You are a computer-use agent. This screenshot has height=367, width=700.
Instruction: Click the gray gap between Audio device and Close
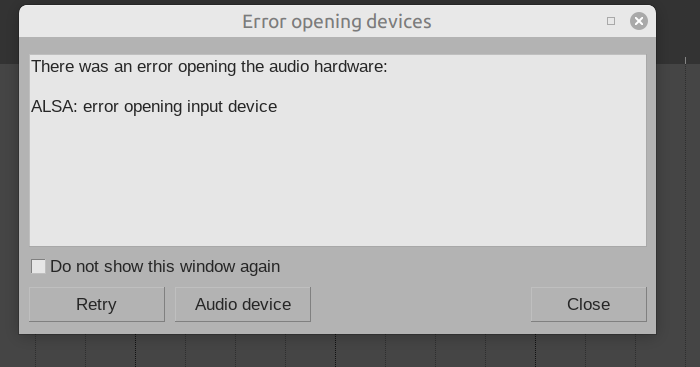(x=421, y=304)
